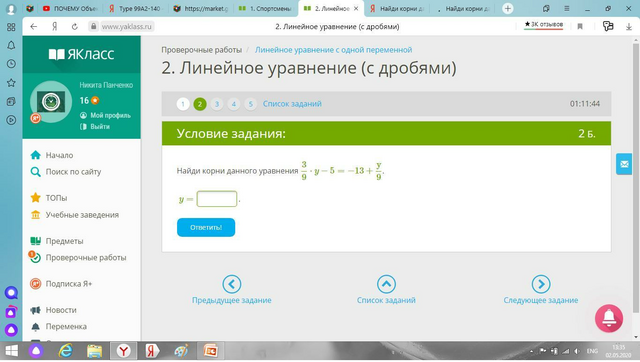
Task: Go to next task arrow circle
Action: [x=541, y=284]
